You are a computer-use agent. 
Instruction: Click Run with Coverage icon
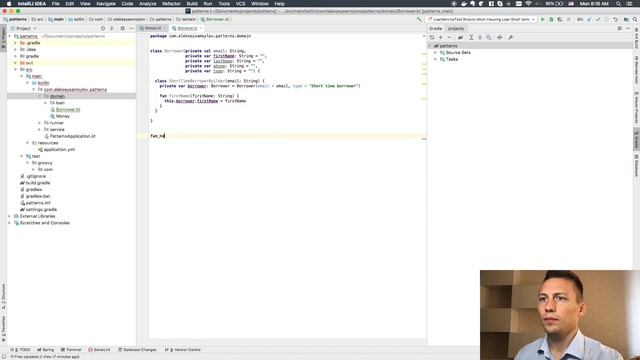[560, 19]
